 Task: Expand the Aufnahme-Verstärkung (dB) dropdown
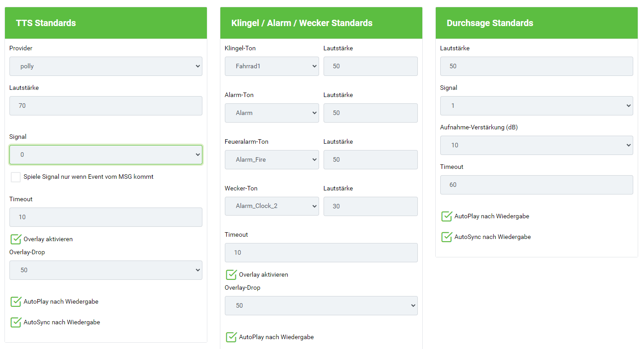tap(536, 145)
